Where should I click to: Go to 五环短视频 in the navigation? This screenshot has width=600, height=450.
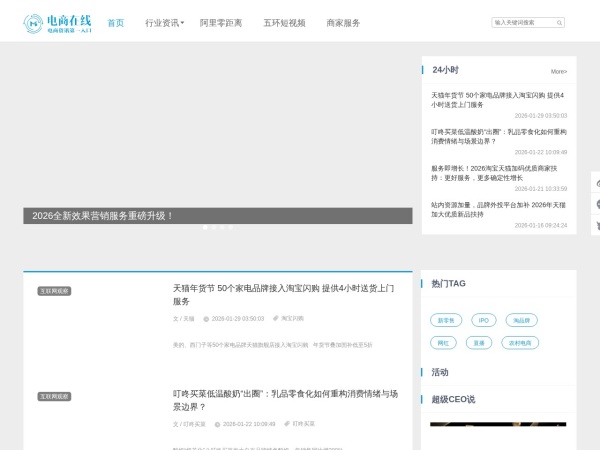click(x=284, y=22)
